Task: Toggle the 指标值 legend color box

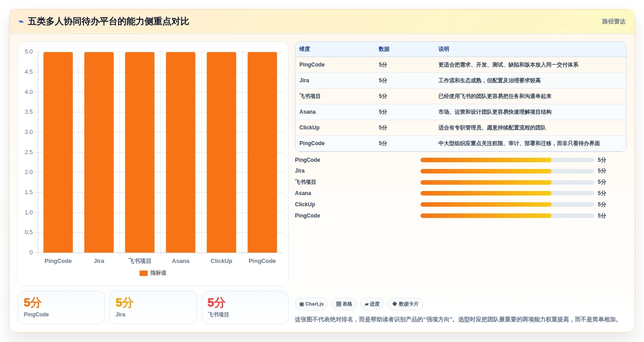Action: [x=144, y=273]
